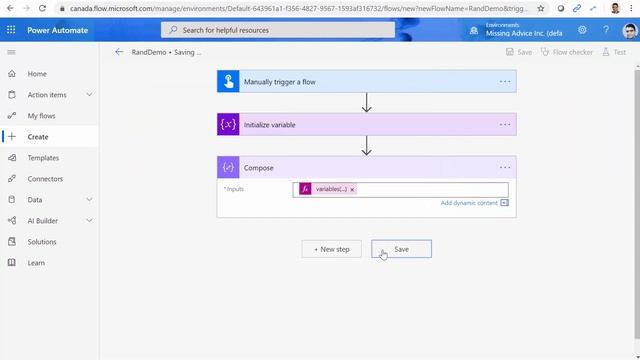The height and width of the screenshot is (360, 640).
Task: Bookmark this page with the star icon
Action: click(541, 8)
